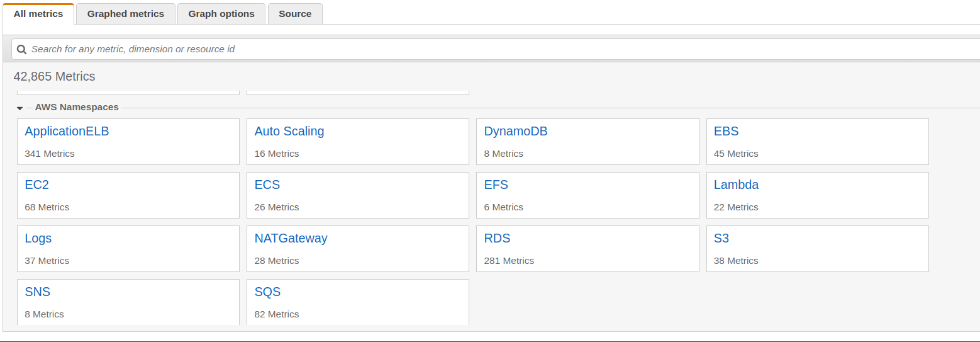Click the 42,865 Metrics total text
Viewport: 980px width, 342px height.
tap(55, 77)
